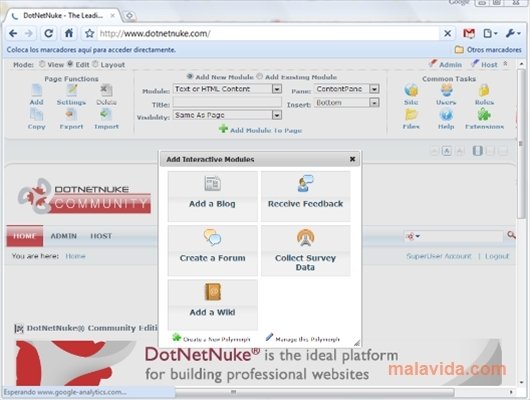Click the site search magnifier icon
530x400 pixels.
[x=511, y=235]
